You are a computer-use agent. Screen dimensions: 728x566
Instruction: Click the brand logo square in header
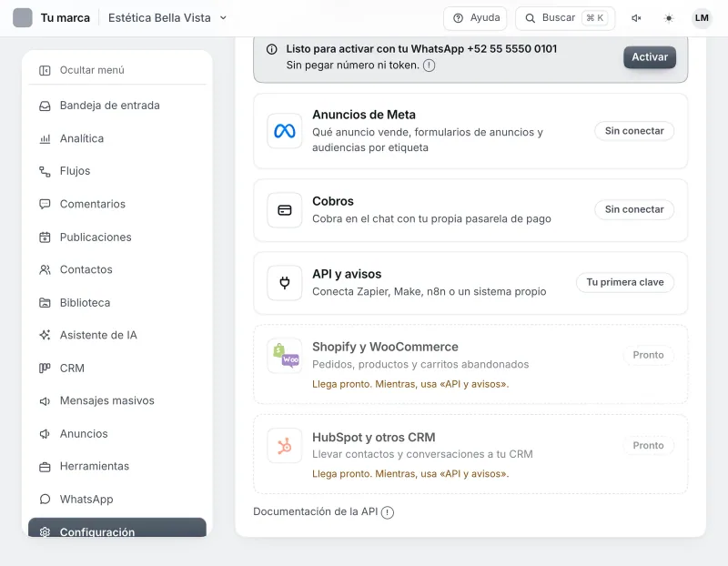(x=22, y=18)
